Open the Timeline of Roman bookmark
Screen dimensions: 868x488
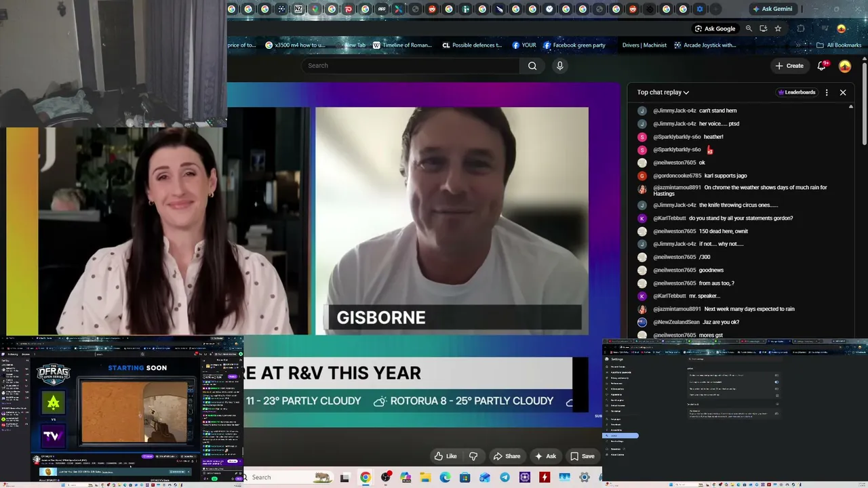(402, 45)
